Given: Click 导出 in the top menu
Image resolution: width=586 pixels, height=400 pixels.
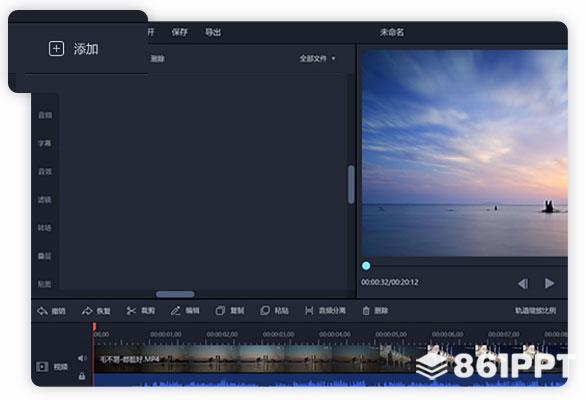Looking at the screenshot, I should click(x=213, y=32).
